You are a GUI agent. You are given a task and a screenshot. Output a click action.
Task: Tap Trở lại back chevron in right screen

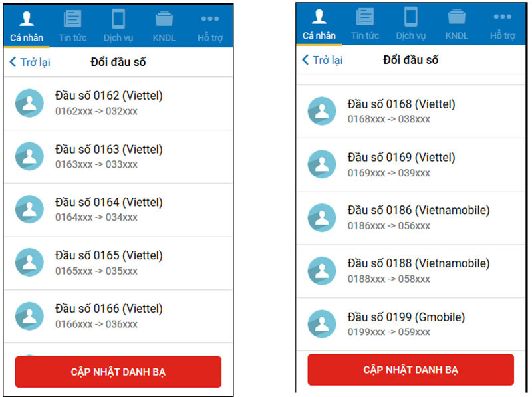(305, 60)
